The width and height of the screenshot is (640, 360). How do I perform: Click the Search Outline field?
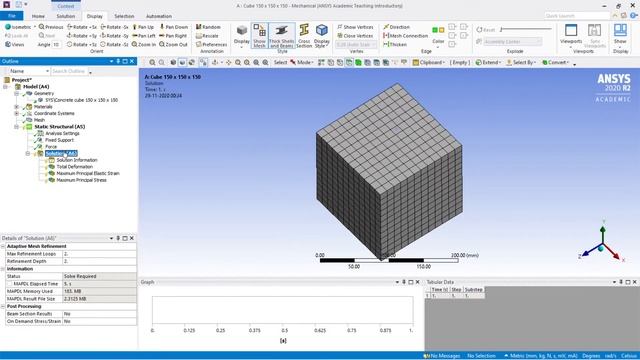click(69, 71)
